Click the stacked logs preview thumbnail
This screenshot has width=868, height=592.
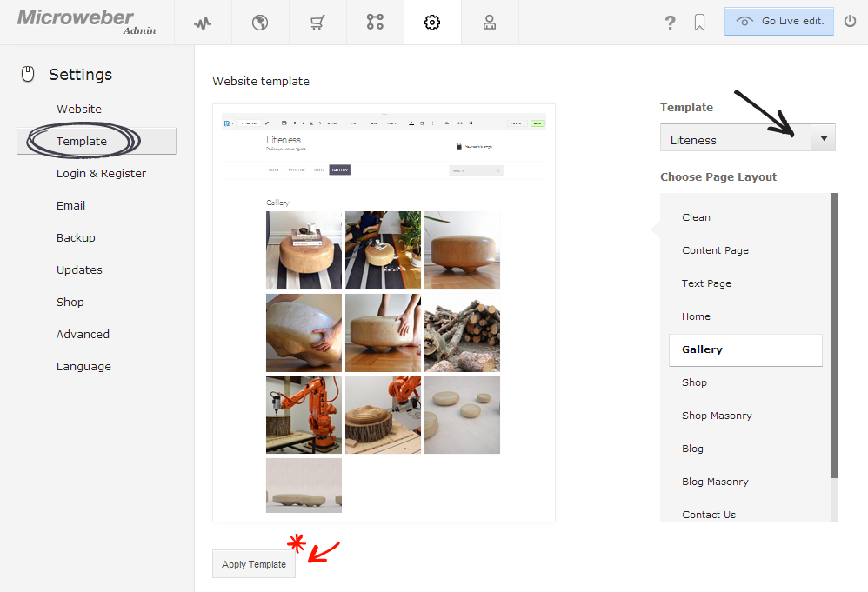coord(462,333)
